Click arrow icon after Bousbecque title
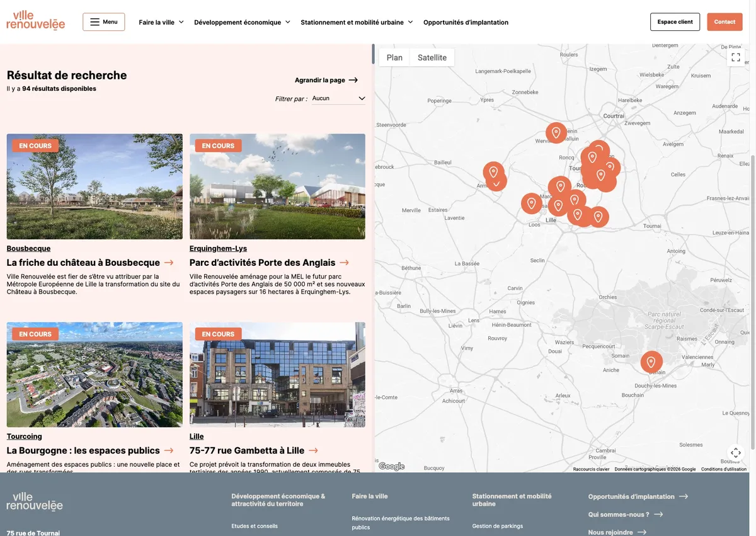This screenshot has width=756, height=536. [169, 263]
